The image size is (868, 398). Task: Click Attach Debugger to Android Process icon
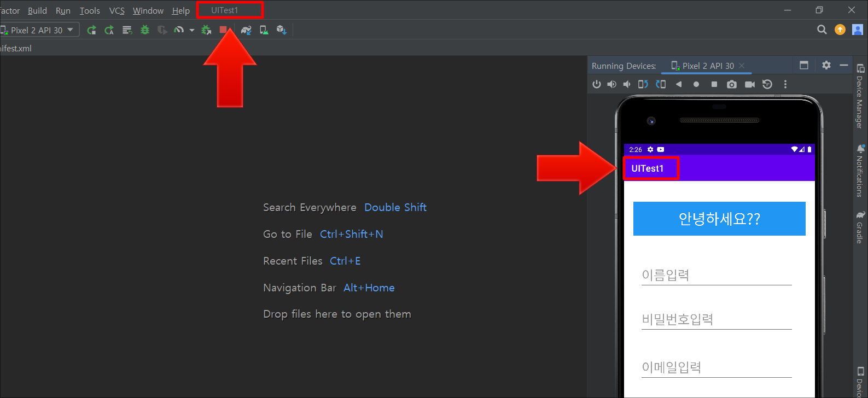tap(206, 30)
